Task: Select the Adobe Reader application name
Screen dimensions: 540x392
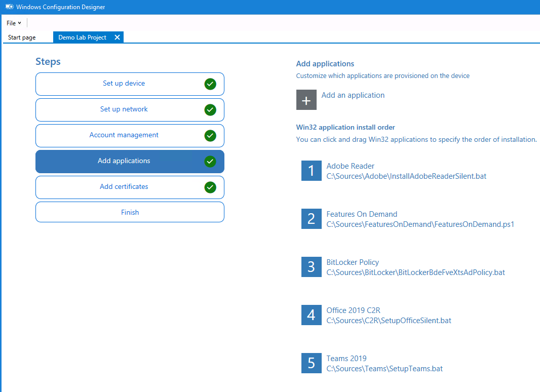Action: [350, 166]
